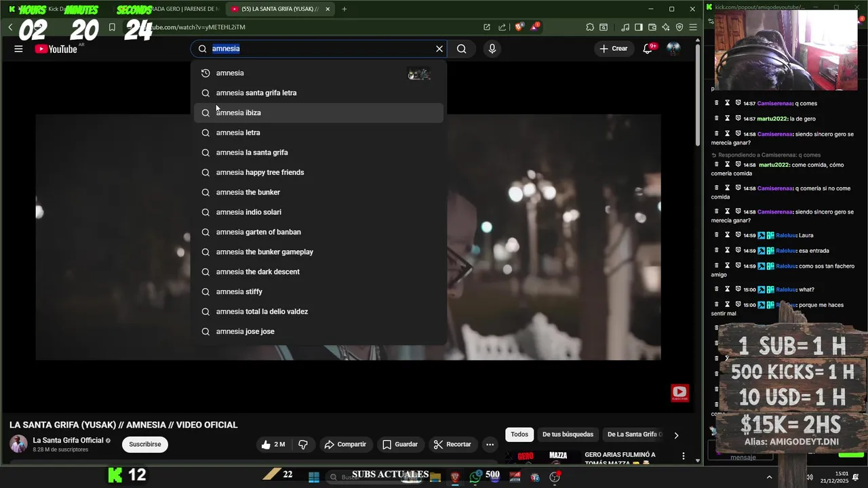Bookmark this page in the address bar
The image size is (868, 488).
(112, 27)
